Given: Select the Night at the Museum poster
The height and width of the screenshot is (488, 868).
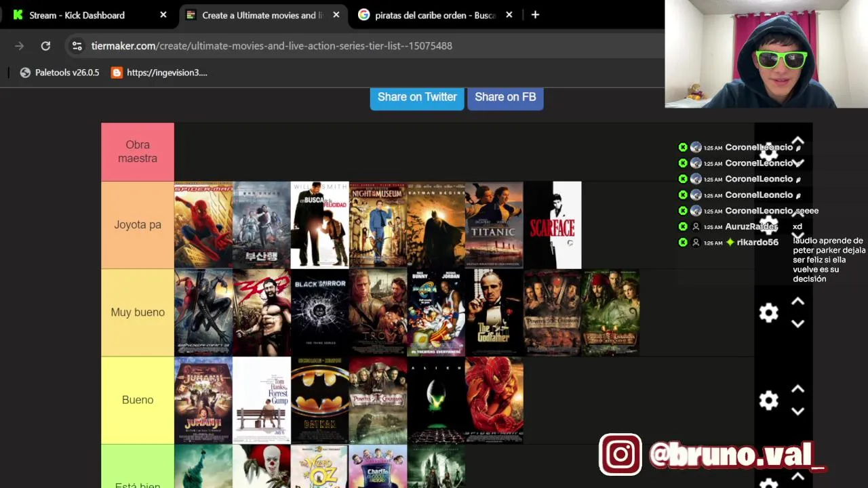Looking at the screenshot, I should tap(378, 225).
